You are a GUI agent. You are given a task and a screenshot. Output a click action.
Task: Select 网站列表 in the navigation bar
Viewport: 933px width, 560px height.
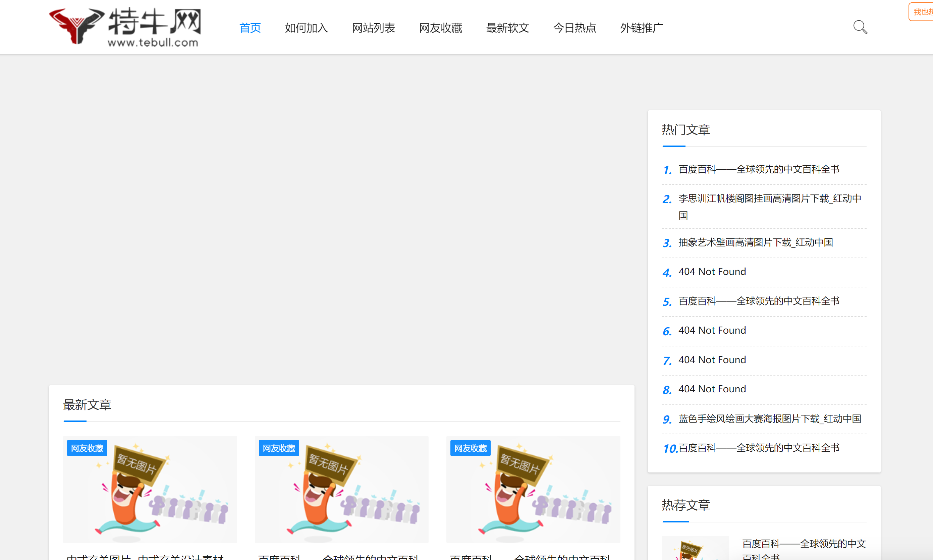point(373,28)
